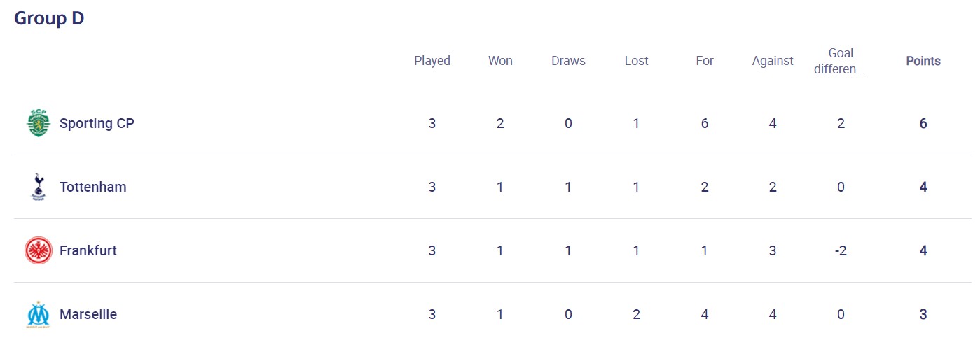
Task: Click the truncated Goal difference header
Action: 841,61
